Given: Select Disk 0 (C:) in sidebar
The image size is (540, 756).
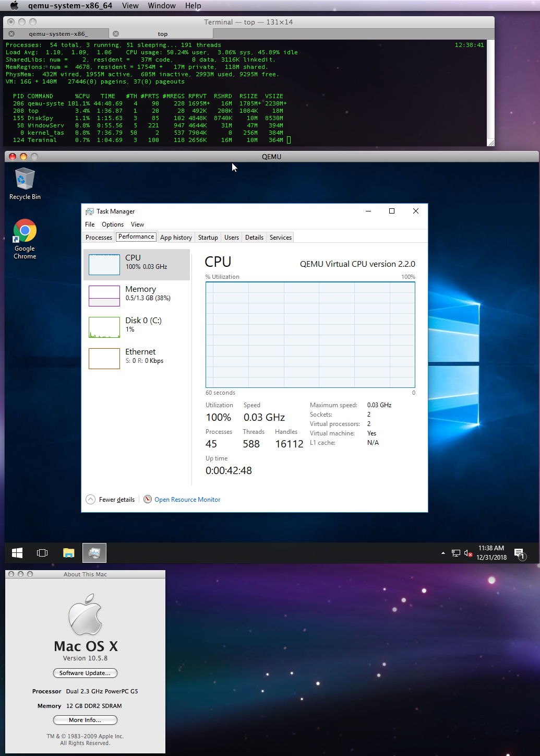Looking at the screenshot, I should click(137, 327).
